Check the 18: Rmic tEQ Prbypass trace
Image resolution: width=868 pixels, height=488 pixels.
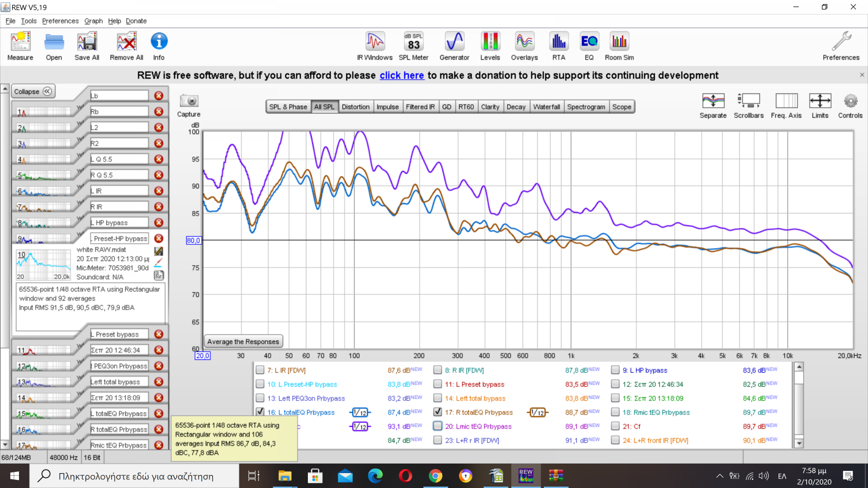click(x=615, y=412)
